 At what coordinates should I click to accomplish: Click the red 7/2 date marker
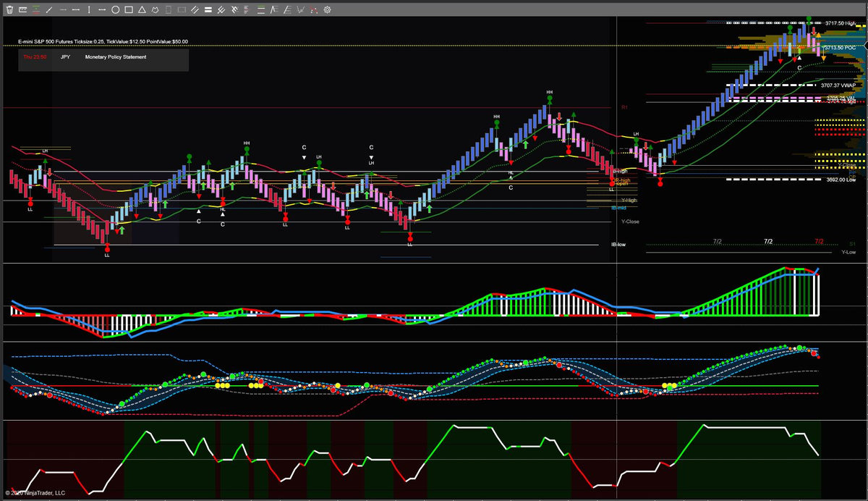click(819, 240)
